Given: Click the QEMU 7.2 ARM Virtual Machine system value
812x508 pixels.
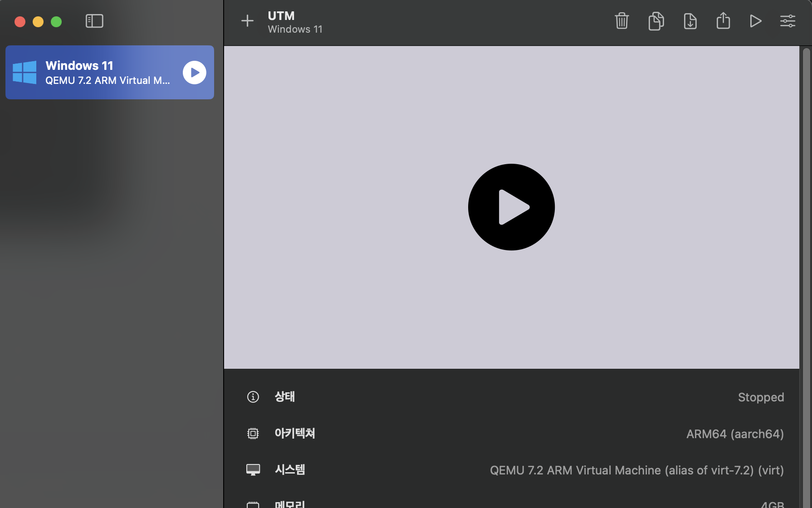Looking at the screenshot, I should coord(637,470).
